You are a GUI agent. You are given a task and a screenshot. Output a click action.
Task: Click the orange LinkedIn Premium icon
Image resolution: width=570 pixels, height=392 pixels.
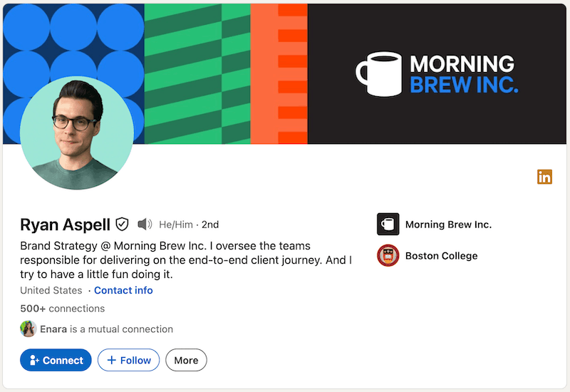click(x=544, y=177)
